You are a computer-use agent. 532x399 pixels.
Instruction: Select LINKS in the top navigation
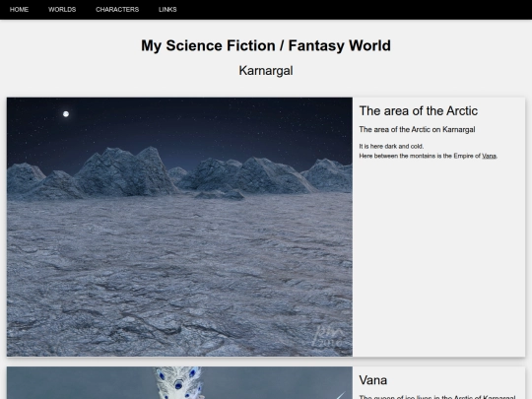[x=167, y=10]
